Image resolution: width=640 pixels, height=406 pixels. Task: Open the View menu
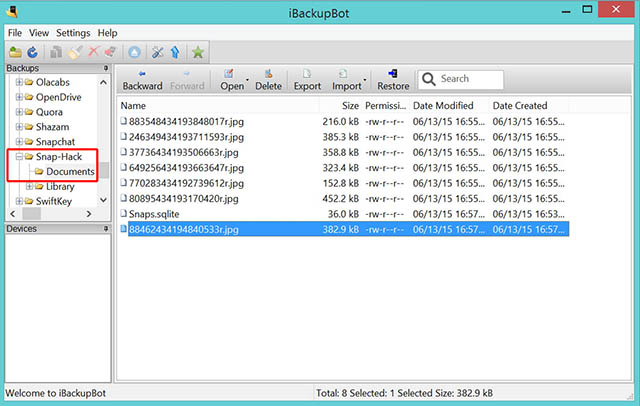point(39,33)
